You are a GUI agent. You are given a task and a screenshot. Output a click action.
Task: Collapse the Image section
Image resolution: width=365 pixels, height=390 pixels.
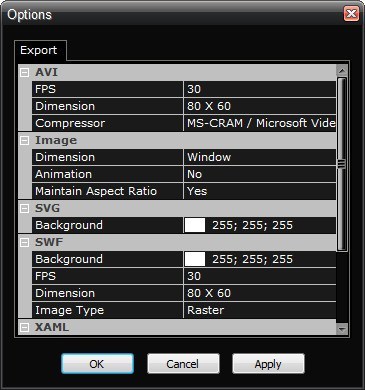(x=24, y=140)
